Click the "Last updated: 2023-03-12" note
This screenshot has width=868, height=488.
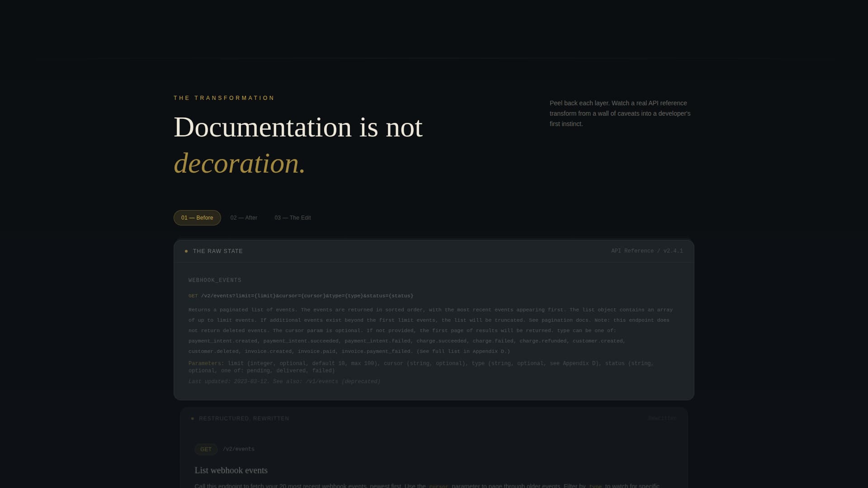click(284, 382)
